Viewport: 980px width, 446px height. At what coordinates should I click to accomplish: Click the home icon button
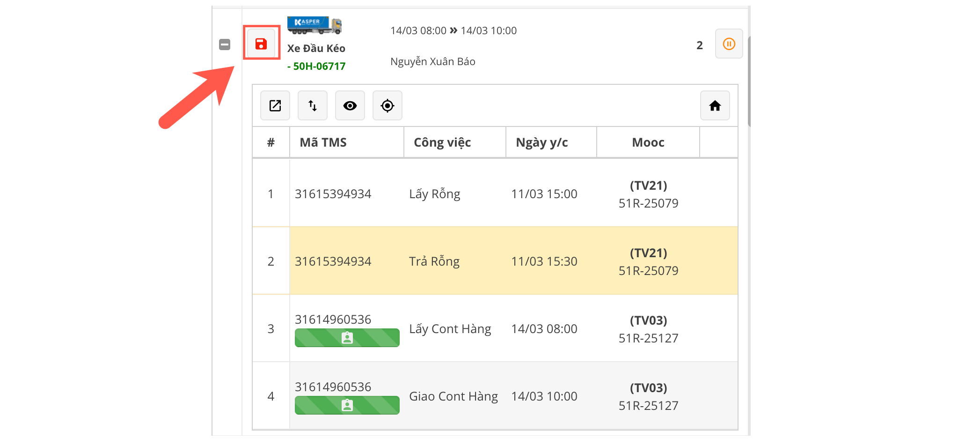tap(715, 105)
